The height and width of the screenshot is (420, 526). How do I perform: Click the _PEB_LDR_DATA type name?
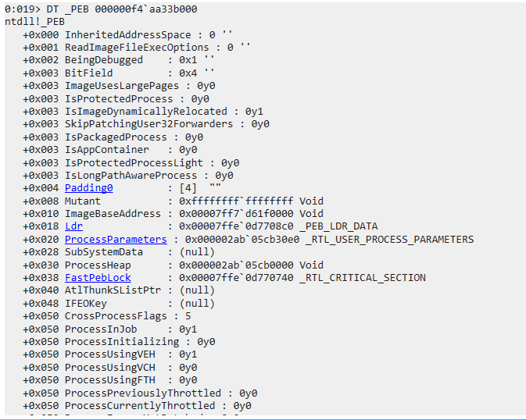[x=339, y=226]
